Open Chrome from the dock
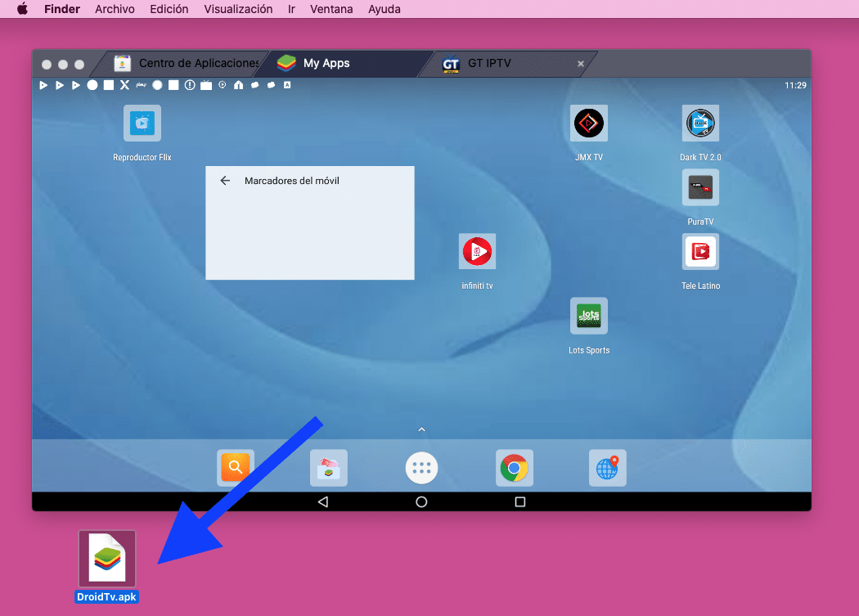Viewport: 859px width, 616px height. point(515,467)
